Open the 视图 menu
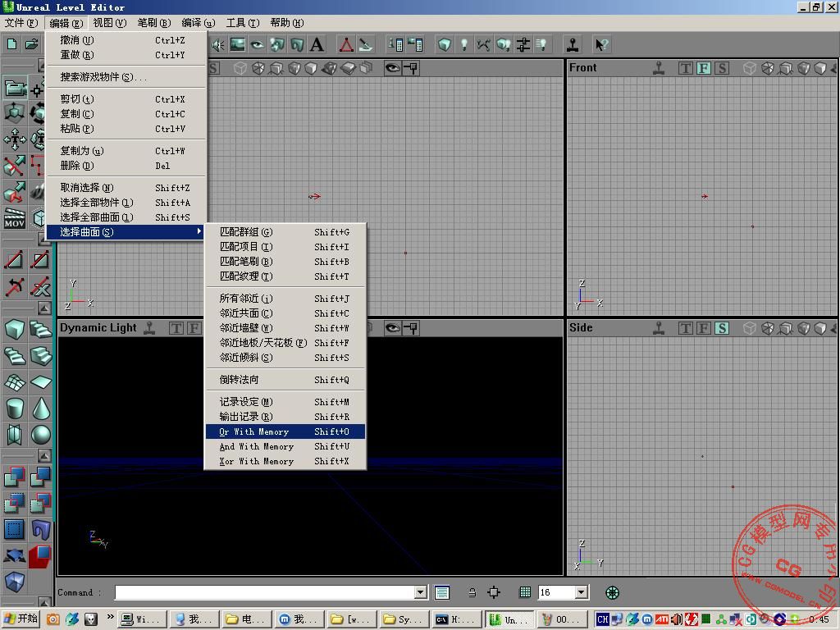The image size is (840, 630). point(109,22)
